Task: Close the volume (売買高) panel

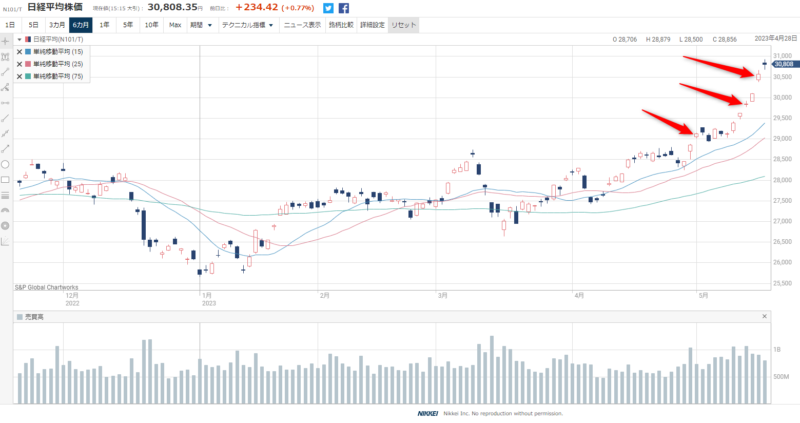Action: coord(764,316)
